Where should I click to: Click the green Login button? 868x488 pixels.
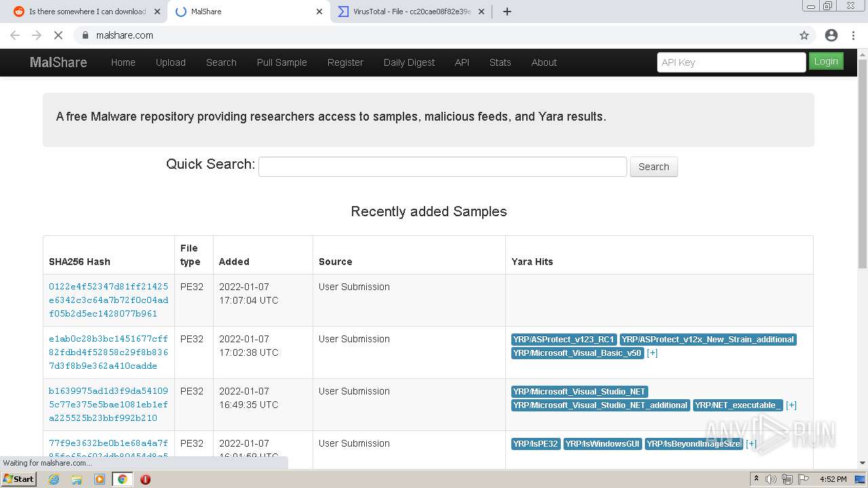pos(826,61)
